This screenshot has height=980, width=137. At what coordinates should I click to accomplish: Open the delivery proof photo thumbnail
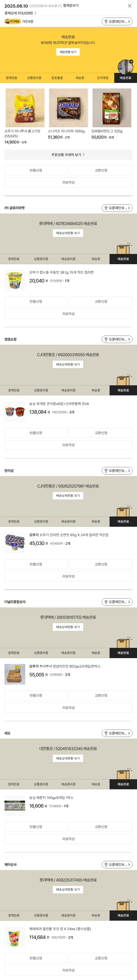(x=125, y=67)
